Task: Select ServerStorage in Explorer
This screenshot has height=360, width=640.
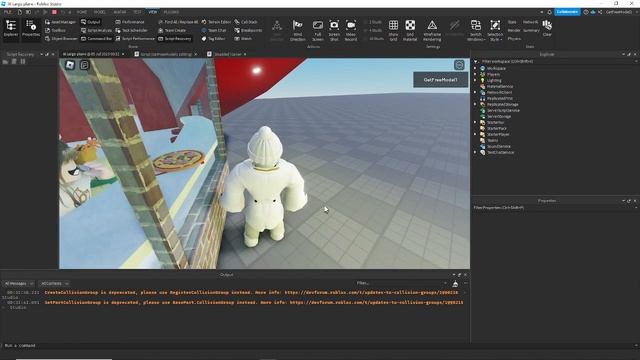Action: click(499, 116)
